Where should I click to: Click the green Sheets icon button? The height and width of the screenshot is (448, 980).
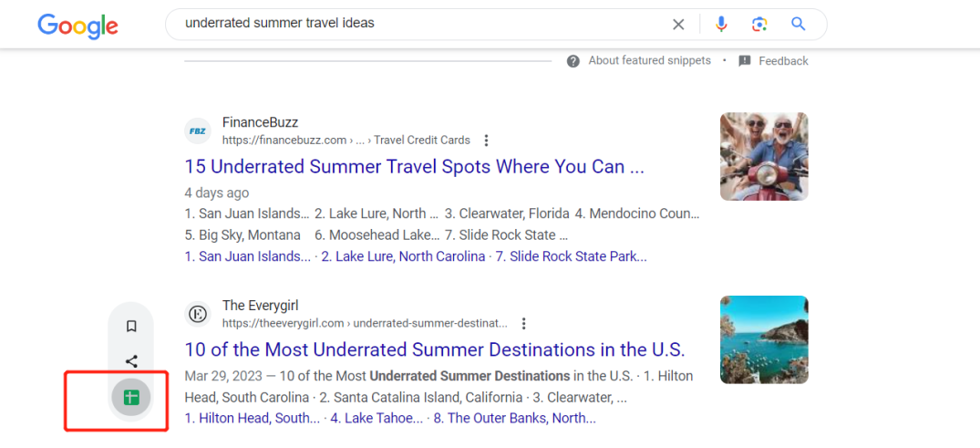tap(131, 397)
